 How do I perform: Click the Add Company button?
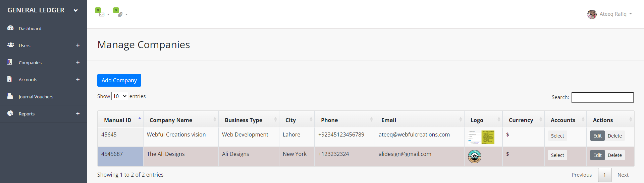point(119,80)
